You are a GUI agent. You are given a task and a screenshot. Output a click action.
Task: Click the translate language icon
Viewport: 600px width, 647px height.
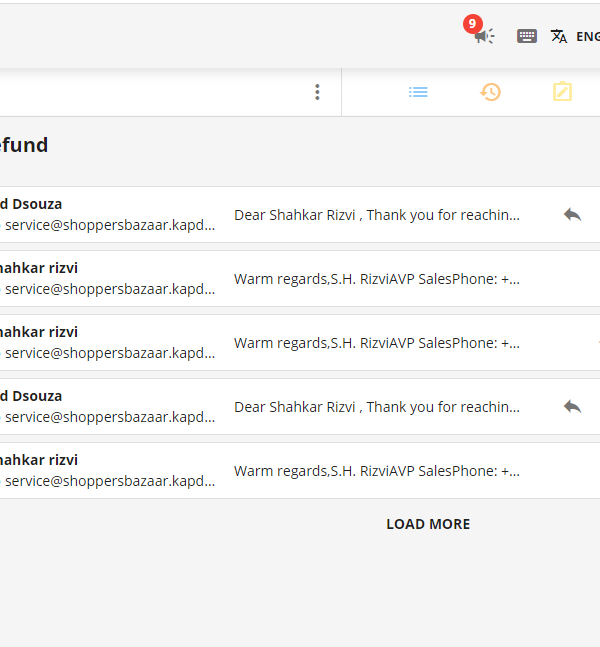click(x=559, y=36)
